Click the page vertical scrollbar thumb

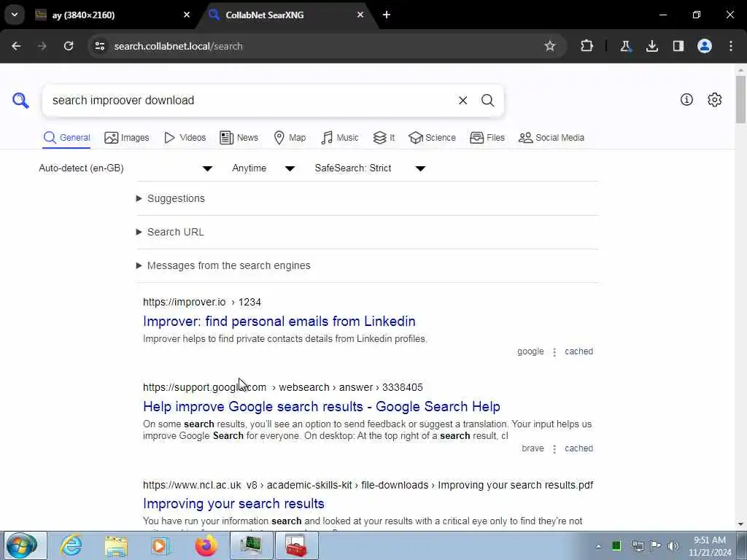(x=740, y=98)
